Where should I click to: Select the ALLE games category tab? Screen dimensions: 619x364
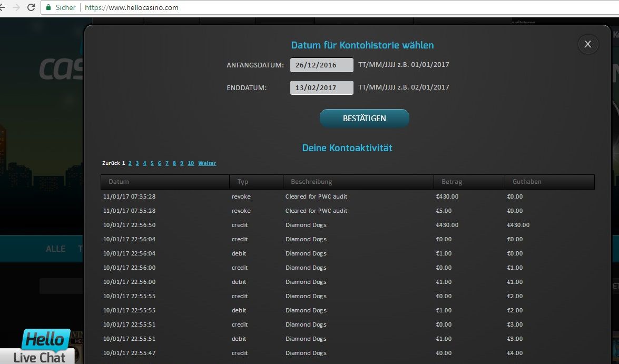tap(56, 249)
